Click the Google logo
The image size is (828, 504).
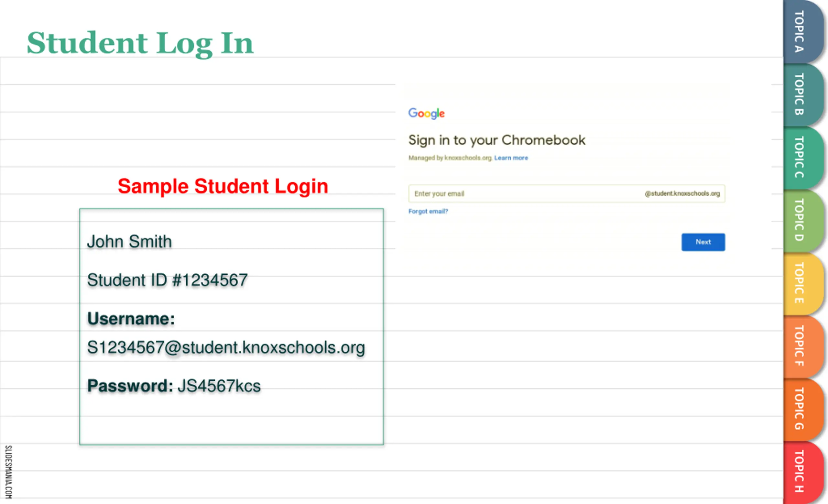coord(426,114)
